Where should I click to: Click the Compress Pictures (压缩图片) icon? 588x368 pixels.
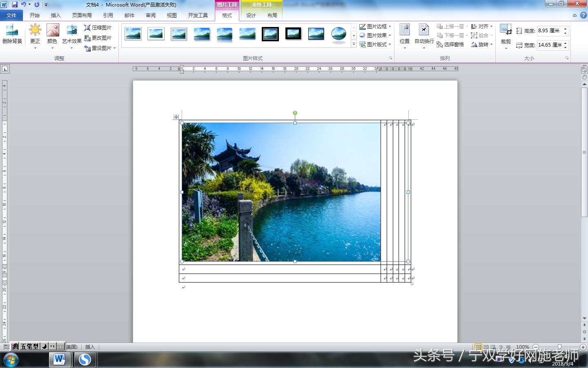pos(87,28)
